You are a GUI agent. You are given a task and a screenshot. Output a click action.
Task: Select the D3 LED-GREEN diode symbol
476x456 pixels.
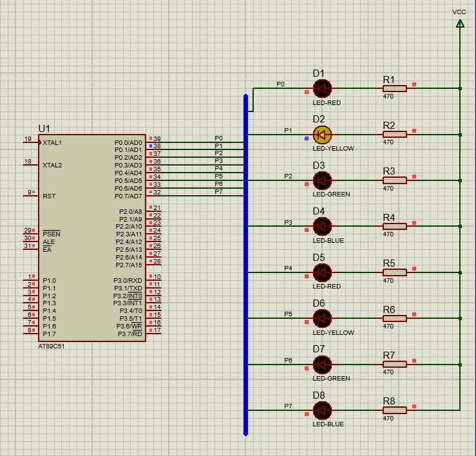322,180
